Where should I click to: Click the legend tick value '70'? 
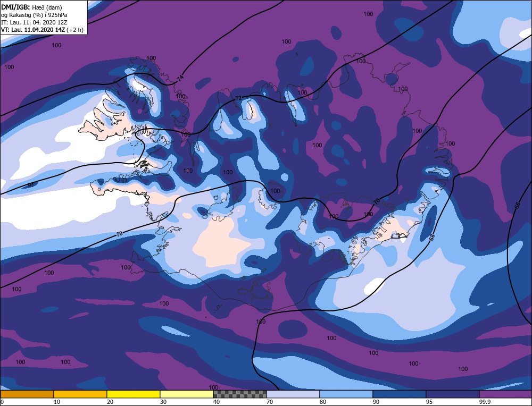[269, 402]
